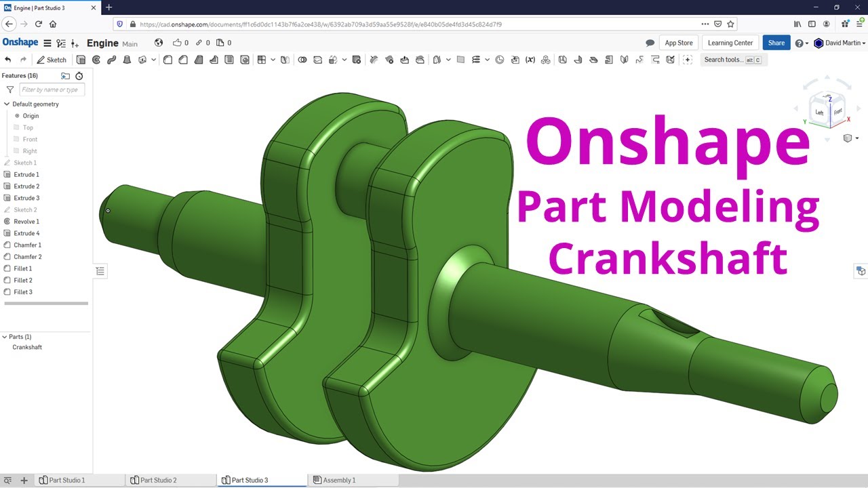Select the Thicken tool
The width and height of the screenshot is (868, 488).
(142, 60)
